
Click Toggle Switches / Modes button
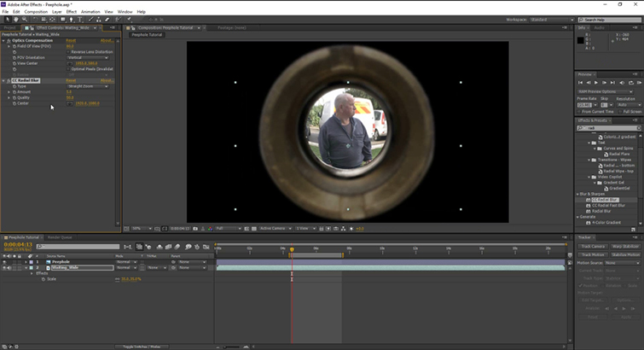coord(142,347)
